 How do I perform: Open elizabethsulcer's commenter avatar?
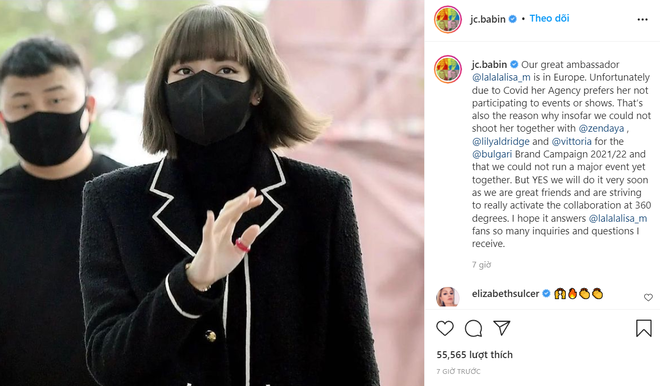tap(447, 297)
